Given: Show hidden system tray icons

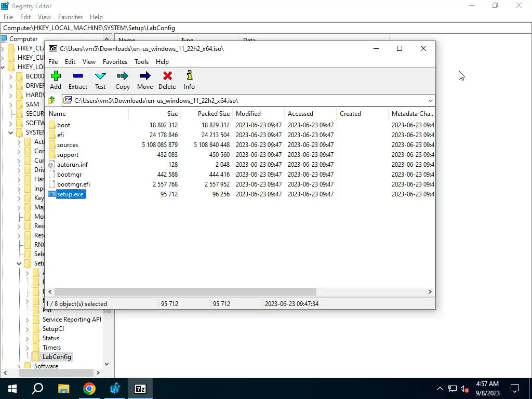Looking at the screenshot, I should pyautogui.click(x=440, y=389).
